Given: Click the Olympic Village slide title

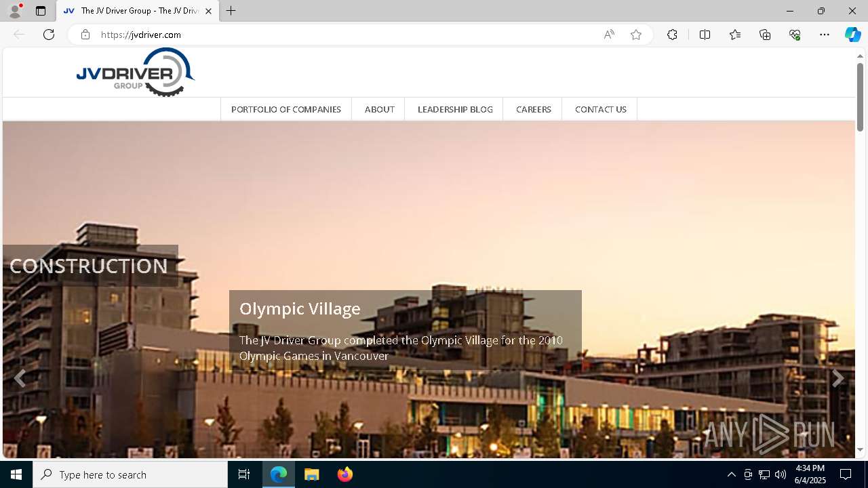Looking at the screenshot, I should point(300,308).
